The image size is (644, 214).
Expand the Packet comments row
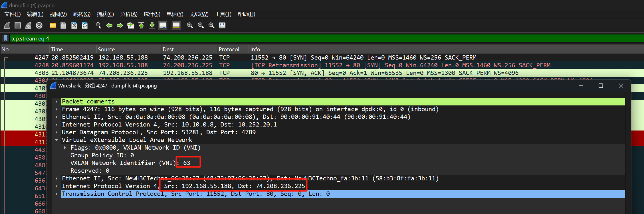(56, 101)
